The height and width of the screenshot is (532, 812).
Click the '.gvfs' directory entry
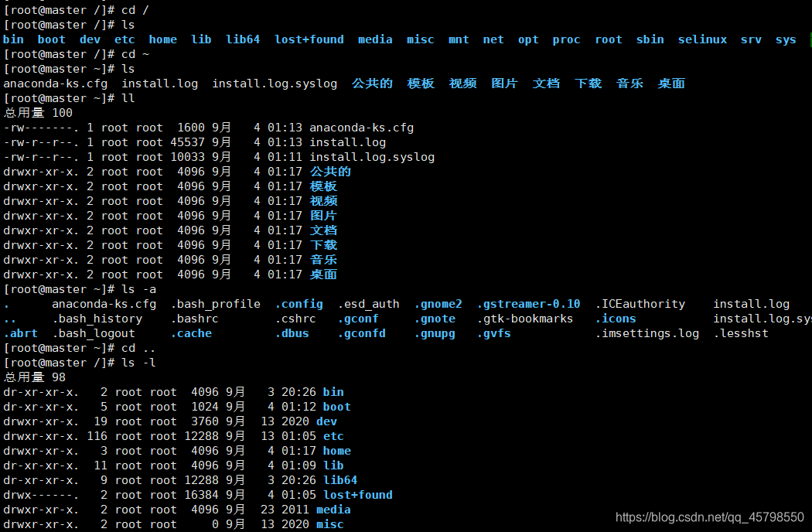coord(494,333)
